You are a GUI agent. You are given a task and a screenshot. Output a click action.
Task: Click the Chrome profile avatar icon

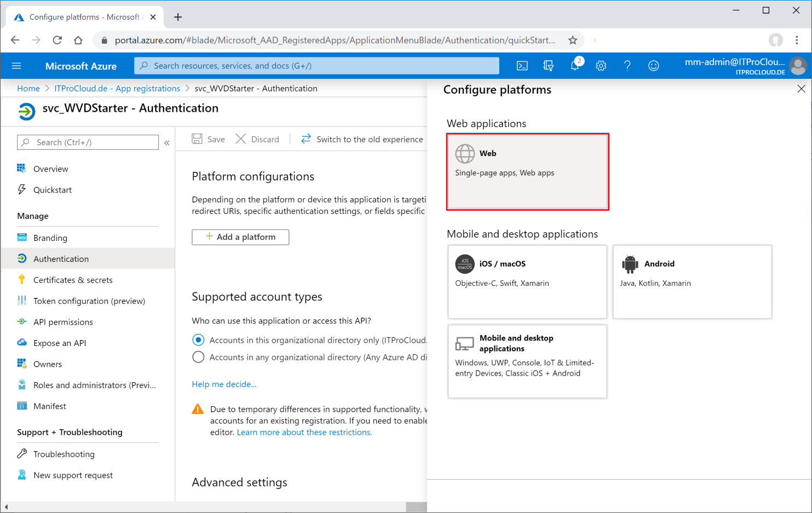[x=776, y=40]
